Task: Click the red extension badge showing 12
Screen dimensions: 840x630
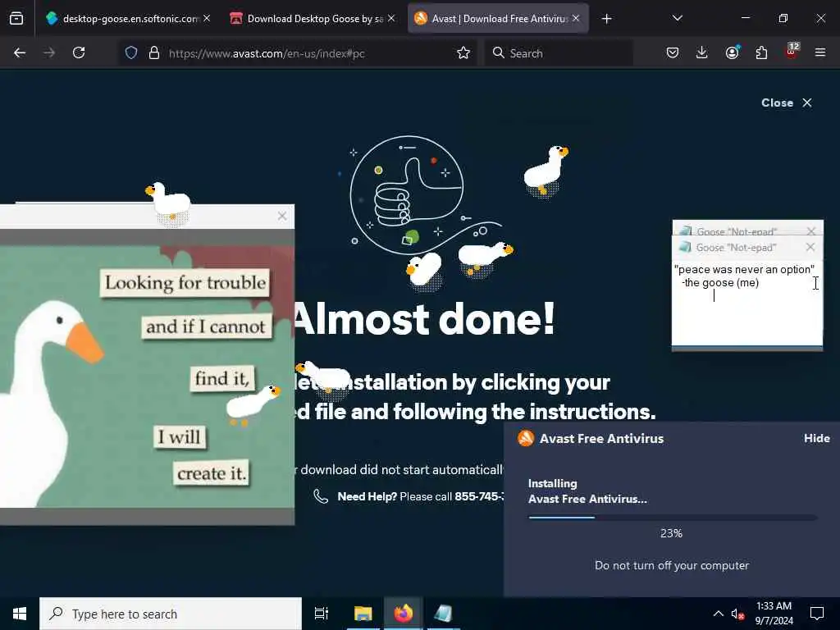Action: [792, 51]
